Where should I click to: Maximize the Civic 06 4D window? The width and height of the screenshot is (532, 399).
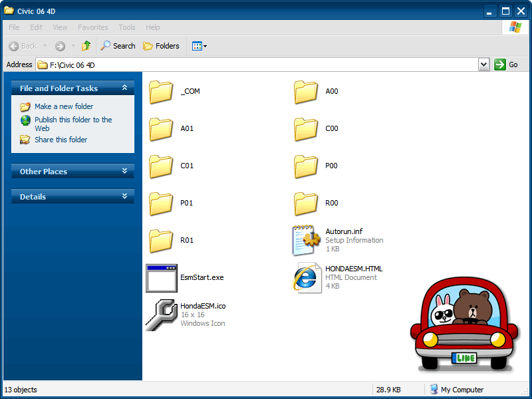click(x=505, y=11)
